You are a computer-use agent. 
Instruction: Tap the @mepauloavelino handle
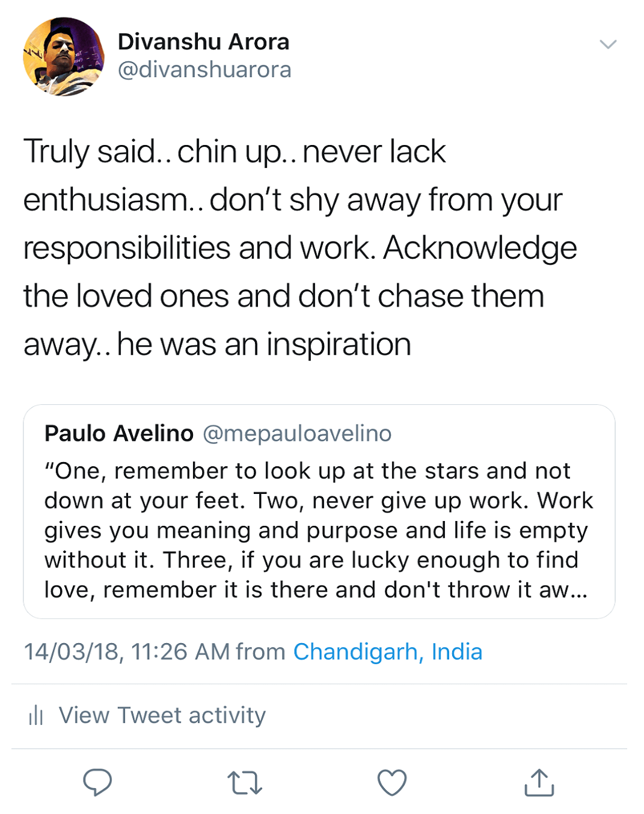297,433
